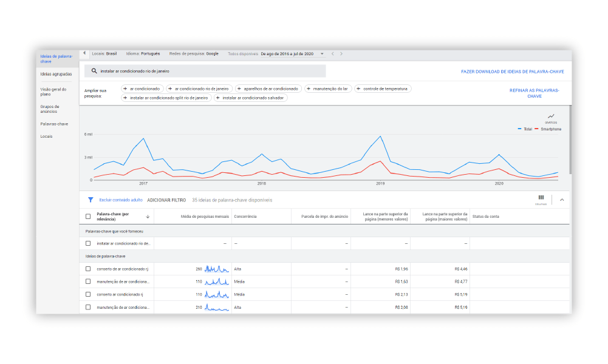Tick checkbox for 'conserto de ar condicionado rj'

coord(88,269)
